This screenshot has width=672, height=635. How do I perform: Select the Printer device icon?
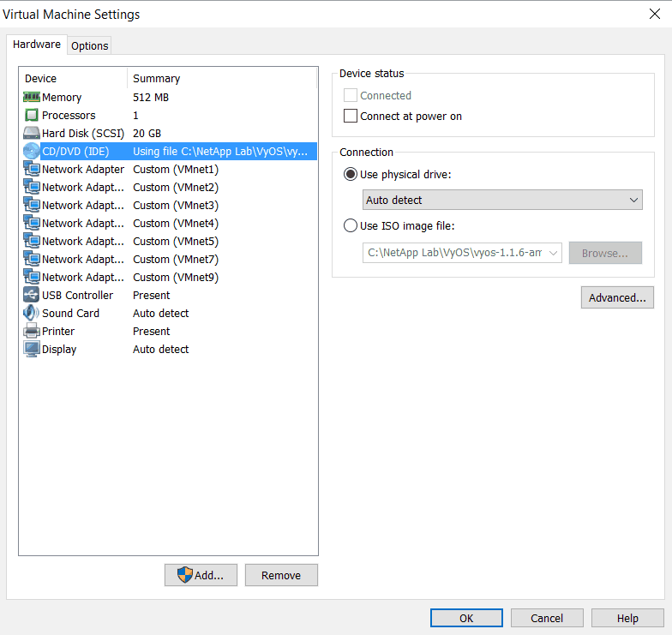click(32, 332)
